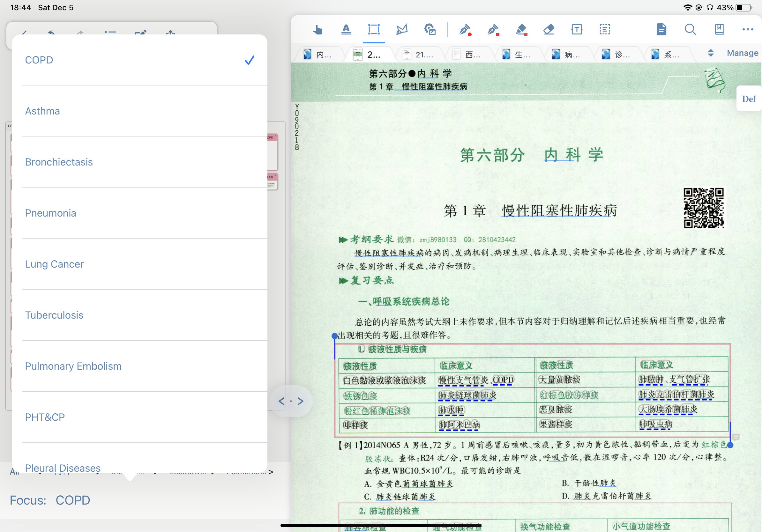Open the OCR settings gear tool
The height and width of the screenshot is (532, 762).
pos(430,30)
